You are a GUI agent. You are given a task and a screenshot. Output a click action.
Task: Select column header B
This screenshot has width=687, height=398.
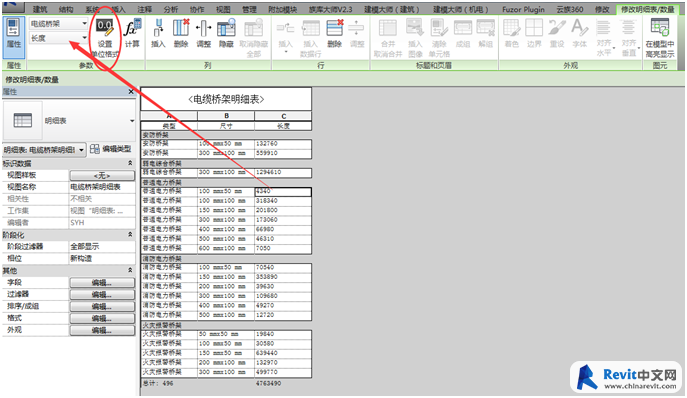click(226, 116)
